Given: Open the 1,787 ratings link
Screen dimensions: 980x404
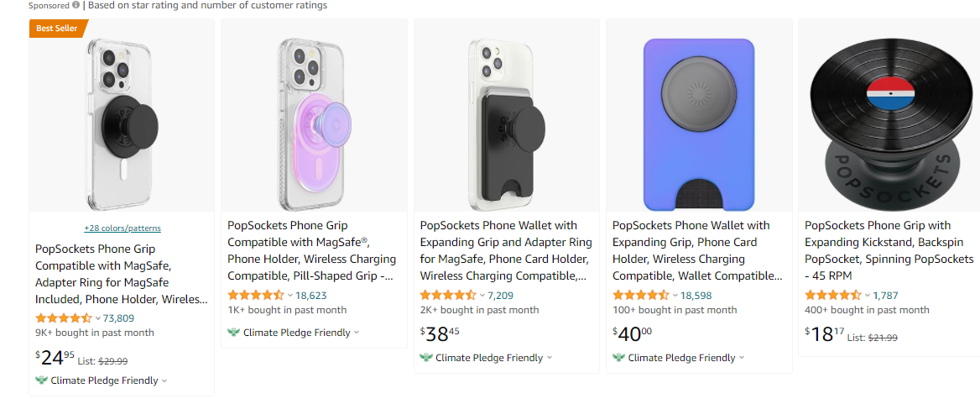Looking at the screenshot, I should tap(885, 296).
